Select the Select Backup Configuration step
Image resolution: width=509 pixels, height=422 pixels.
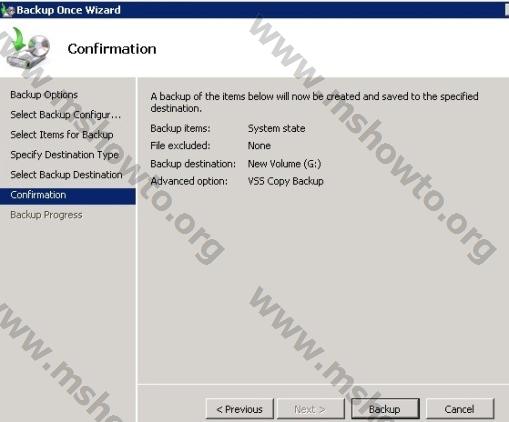tap(66, 115)
